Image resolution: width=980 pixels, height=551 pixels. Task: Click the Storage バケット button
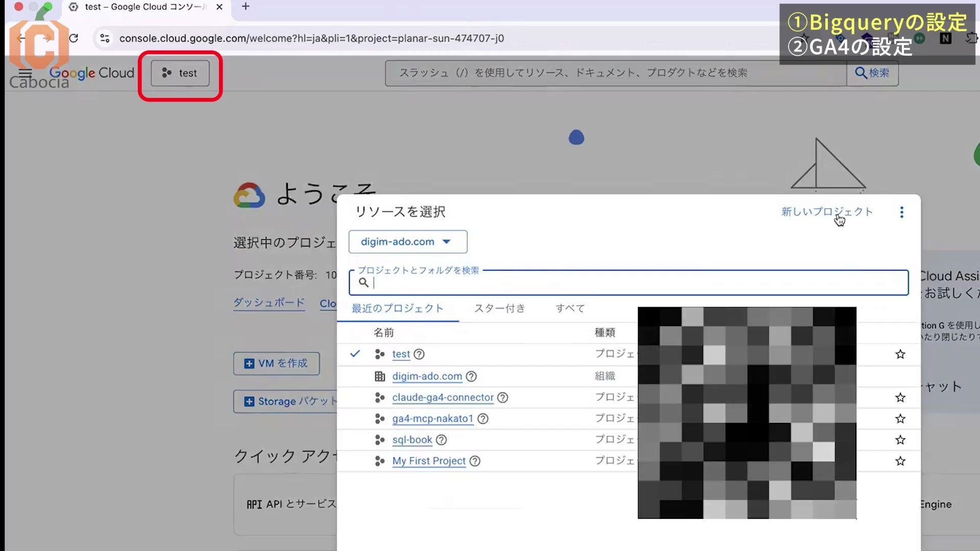tap(286, 402)
